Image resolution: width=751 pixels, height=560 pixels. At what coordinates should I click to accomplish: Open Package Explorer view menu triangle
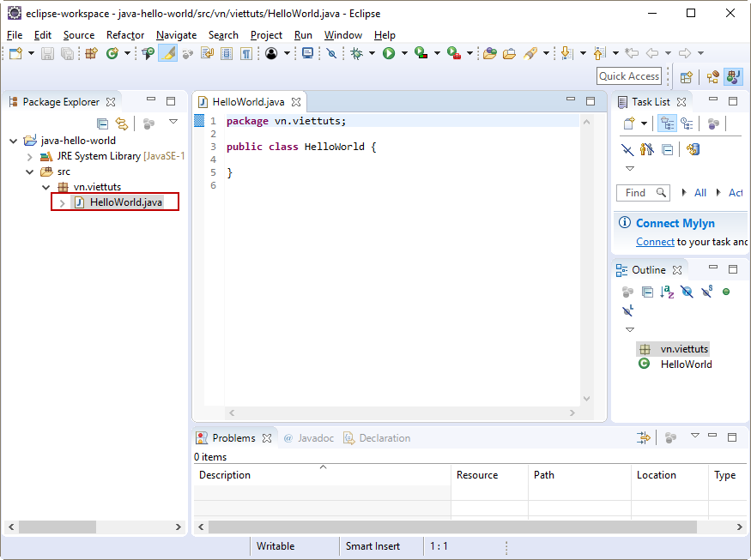(x=173, y=122)
